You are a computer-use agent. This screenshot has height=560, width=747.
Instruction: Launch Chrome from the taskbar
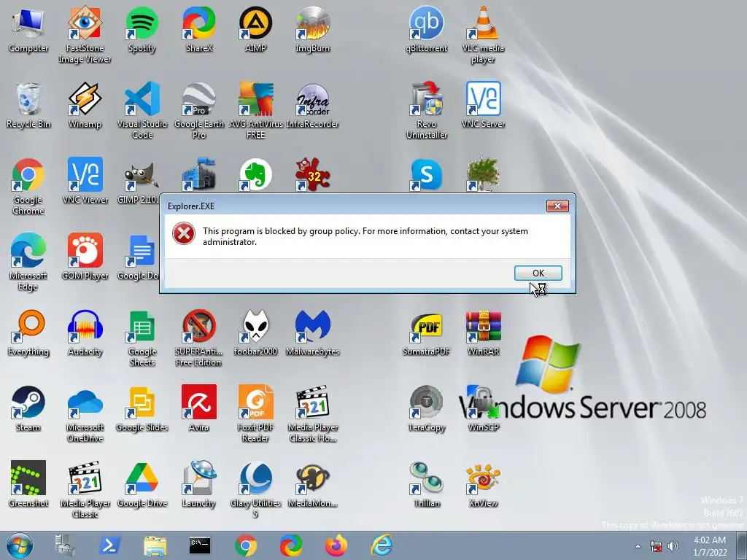245,545
